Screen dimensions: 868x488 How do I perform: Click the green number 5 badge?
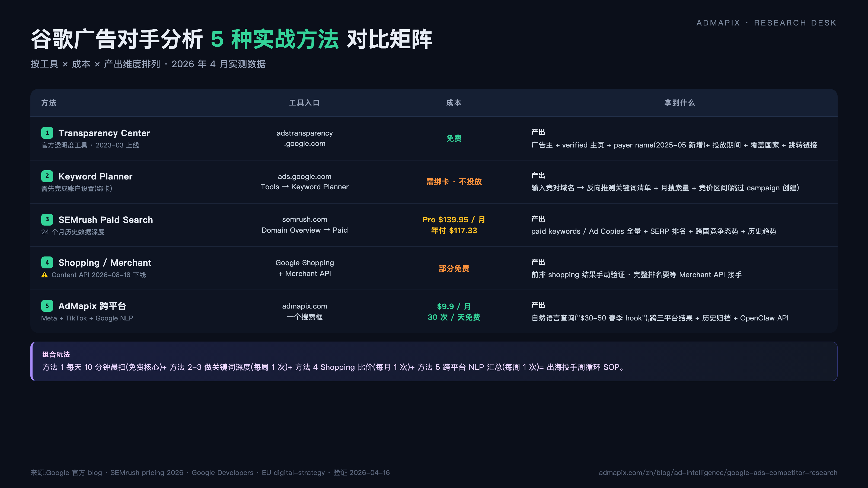47,306
